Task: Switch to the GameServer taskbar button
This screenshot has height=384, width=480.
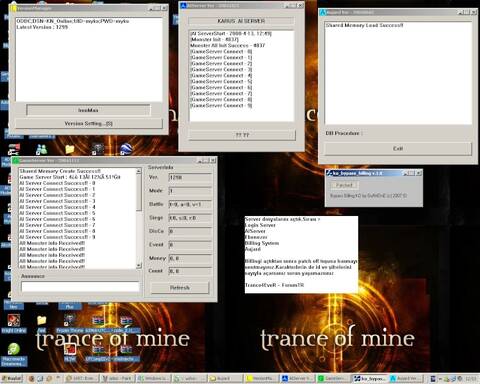Action: click(333, 379)
